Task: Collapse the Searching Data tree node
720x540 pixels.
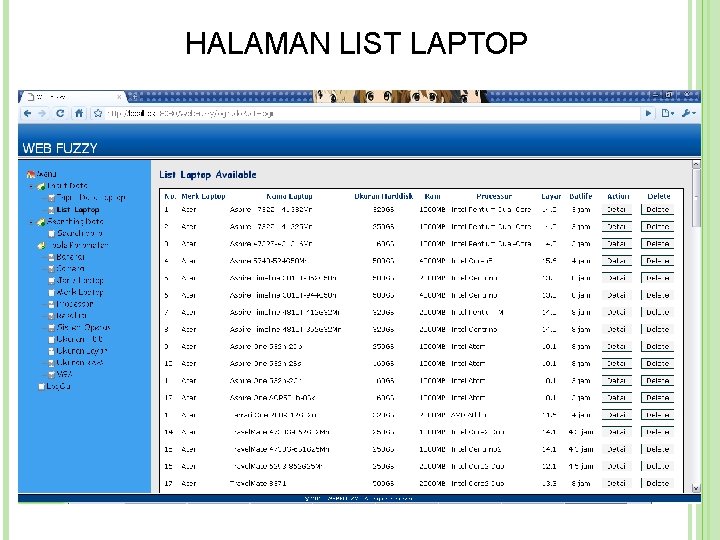Action: pyautogui.click(x=31, y=222)
